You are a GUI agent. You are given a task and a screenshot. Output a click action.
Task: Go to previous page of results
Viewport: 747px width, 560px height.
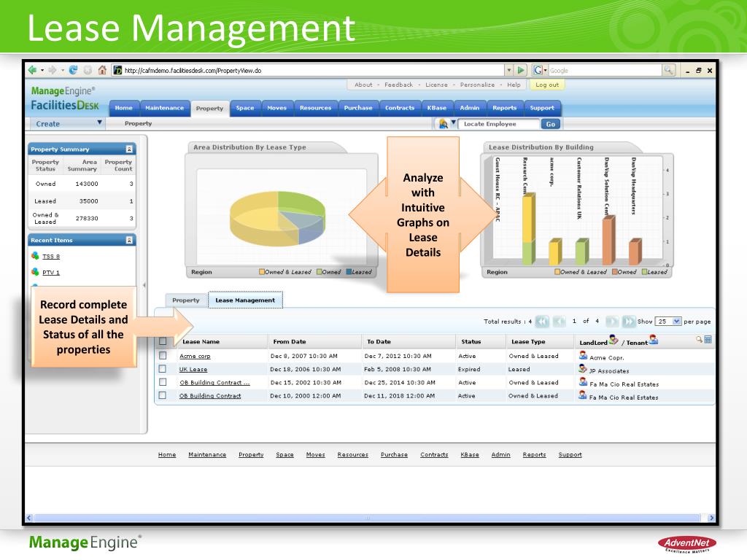pos(560,322)
